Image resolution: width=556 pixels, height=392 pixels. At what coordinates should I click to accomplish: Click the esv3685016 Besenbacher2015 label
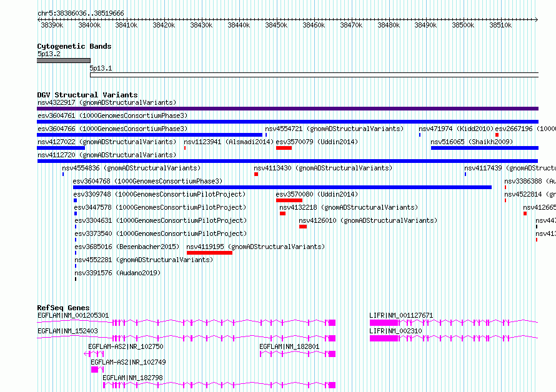coord(127,247)
